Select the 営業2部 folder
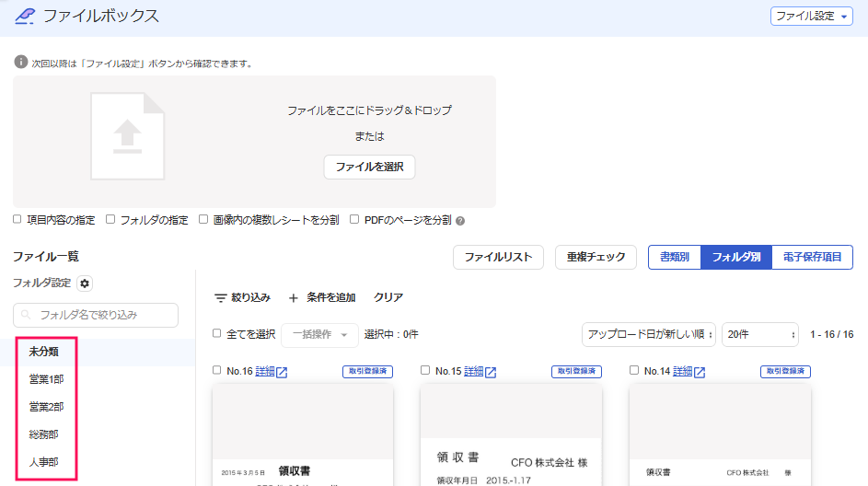The image size is (868, 486). (47, 407)
